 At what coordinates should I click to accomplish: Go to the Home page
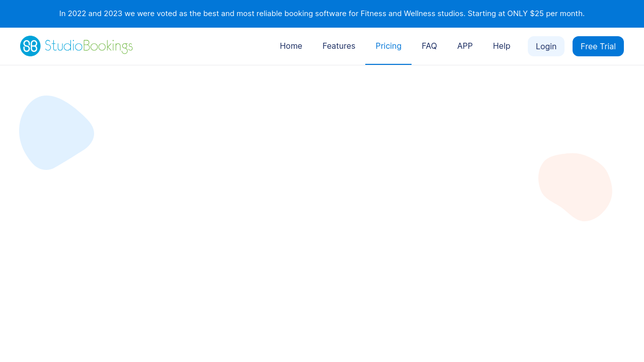click(291, 46)
